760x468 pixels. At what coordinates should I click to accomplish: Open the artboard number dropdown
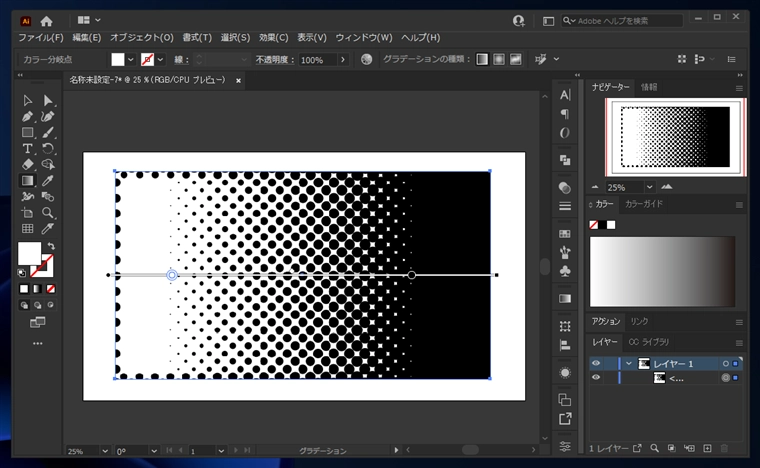tap(221, 451)
